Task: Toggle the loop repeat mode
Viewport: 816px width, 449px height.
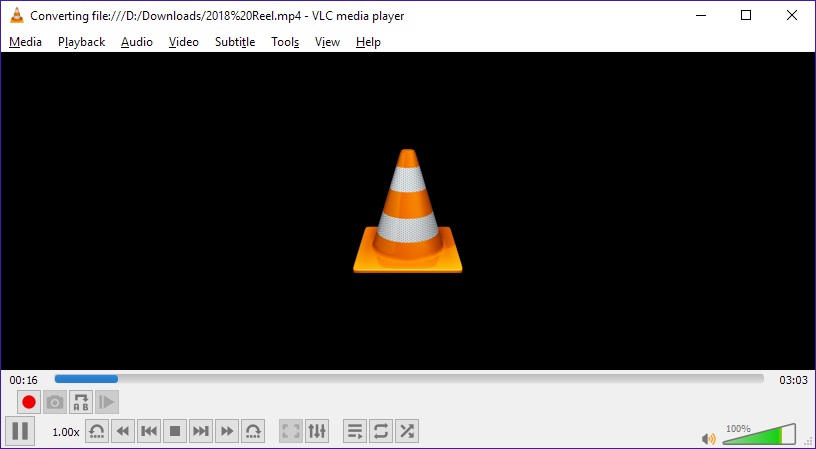Action: [381, 431]
